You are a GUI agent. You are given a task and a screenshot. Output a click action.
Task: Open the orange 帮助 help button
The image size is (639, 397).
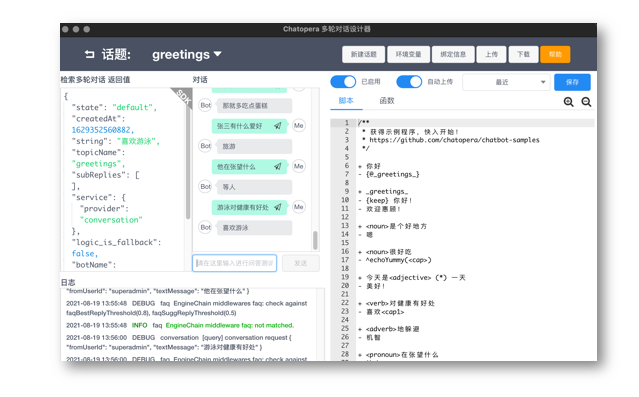click(x=555, y=54)
